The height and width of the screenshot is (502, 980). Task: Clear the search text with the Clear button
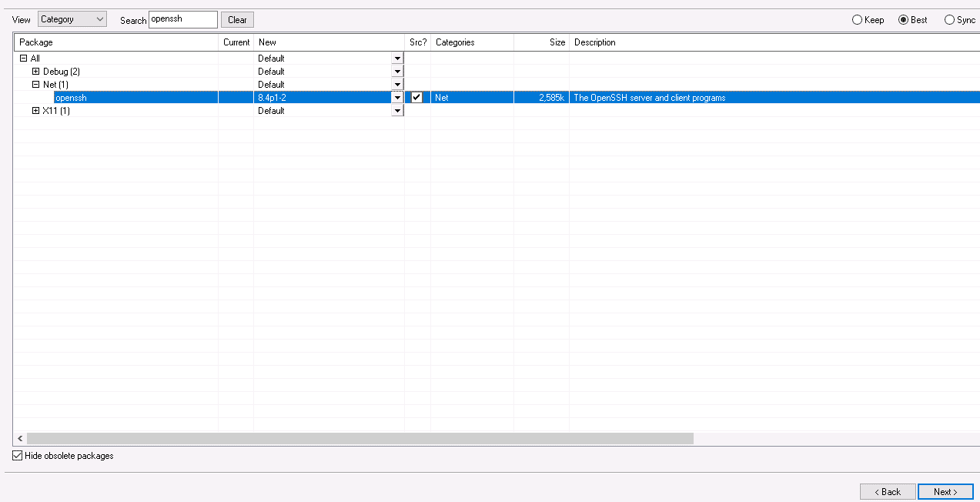[237, 20]
